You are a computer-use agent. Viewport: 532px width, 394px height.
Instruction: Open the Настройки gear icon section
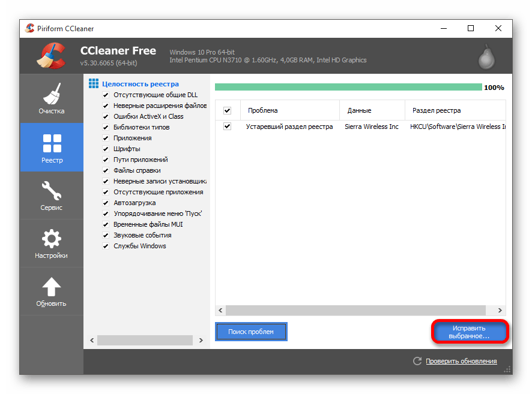52,243
